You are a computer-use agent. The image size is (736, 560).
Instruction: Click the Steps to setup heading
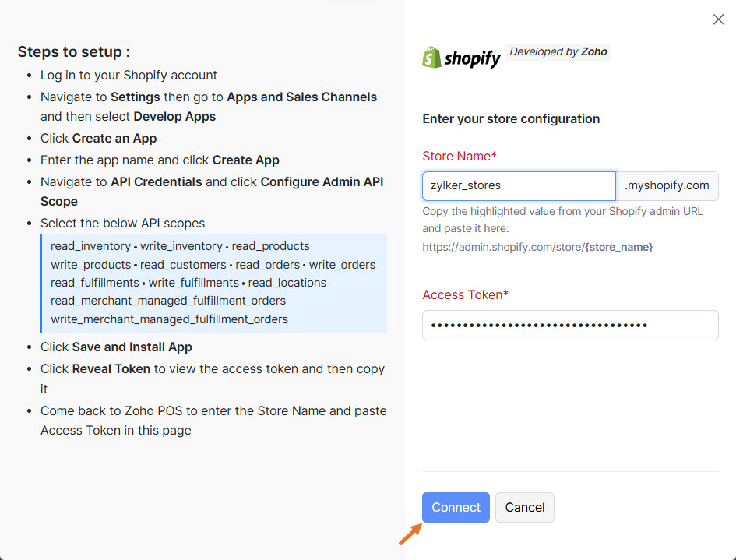pos(74,52)
